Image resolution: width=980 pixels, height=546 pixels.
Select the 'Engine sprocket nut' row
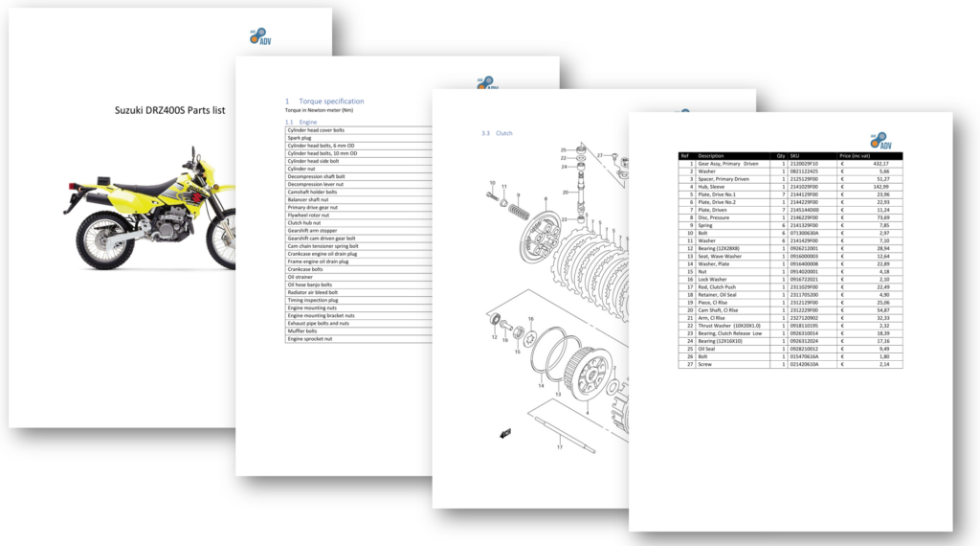pyautogui.click(x=359, y=338)
